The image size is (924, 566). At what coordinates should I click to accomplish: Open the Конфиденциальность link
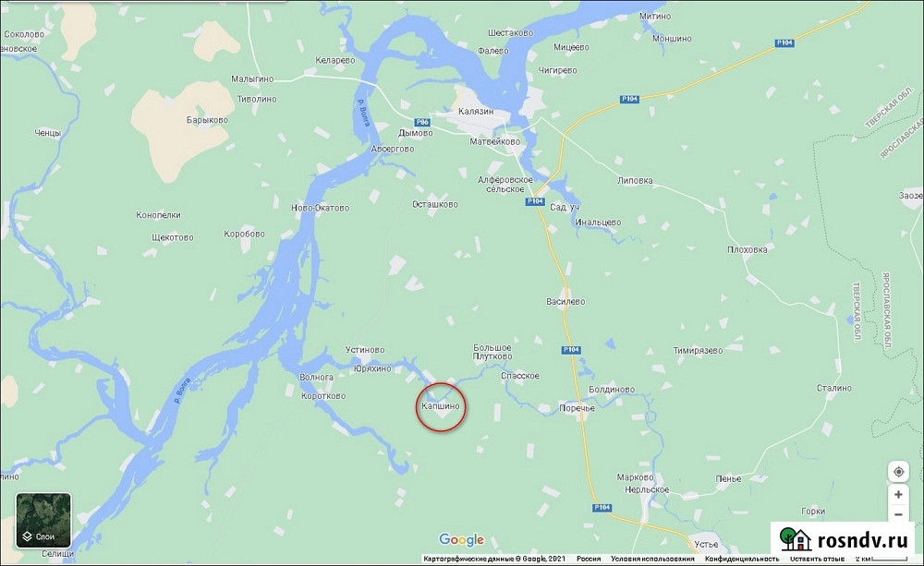pos(742,559)
